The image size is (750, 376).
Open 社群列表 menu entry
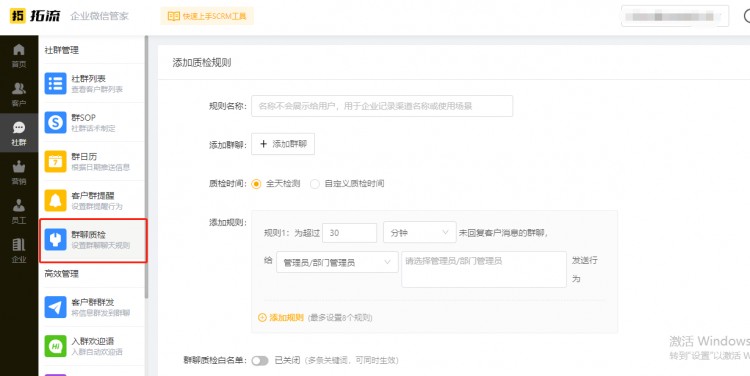click(x=91, y=84)
